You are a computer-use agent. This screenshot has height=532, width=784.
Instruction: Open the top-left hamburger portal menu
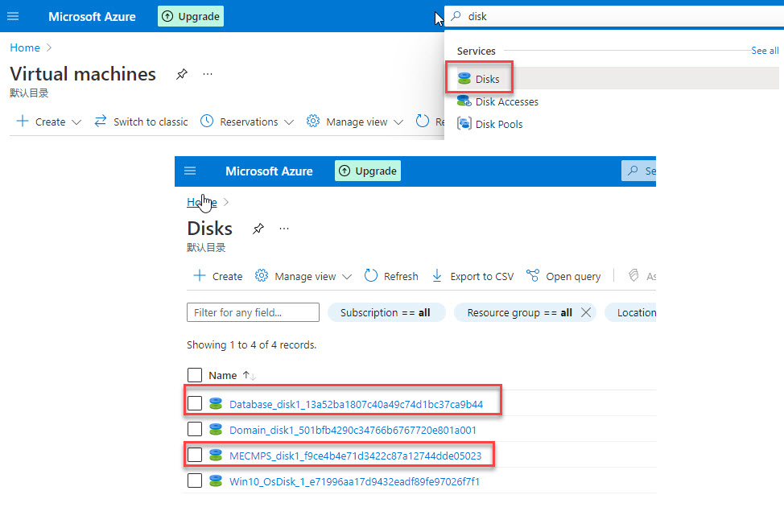coord(13,16)
